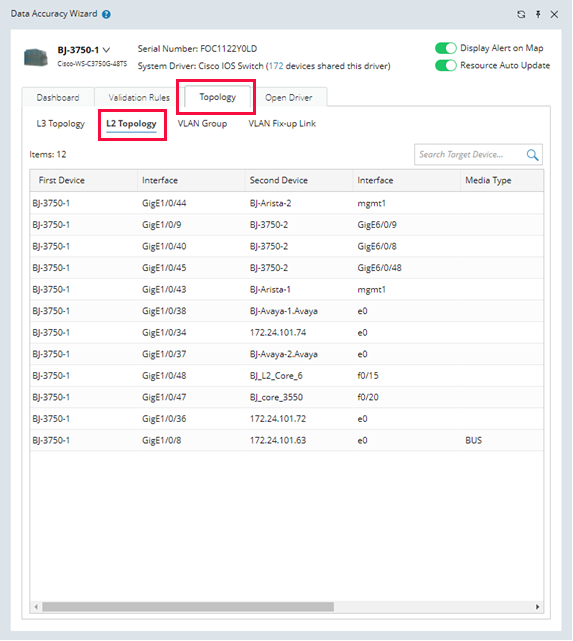This screenshot has width=573, height=641.
Task: Click the help question mark icon
Action: point(106,14)
